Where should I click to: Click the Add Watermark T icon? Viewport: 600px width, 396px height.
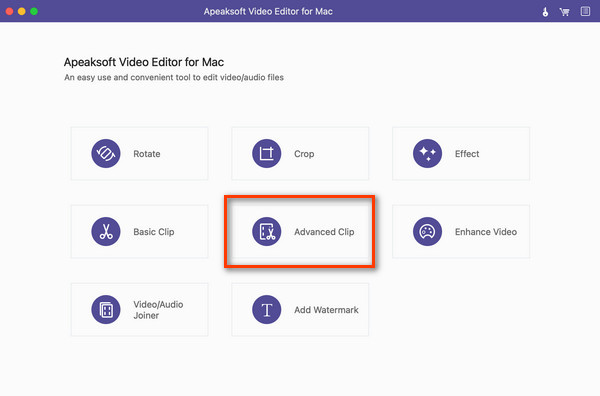[267, 310]
